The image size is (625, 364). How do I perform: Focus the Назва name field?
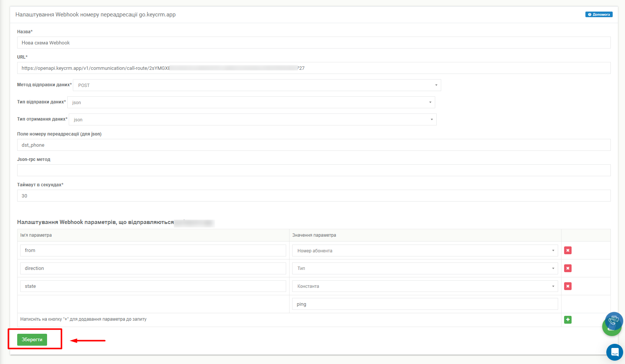tap(314, 43)
